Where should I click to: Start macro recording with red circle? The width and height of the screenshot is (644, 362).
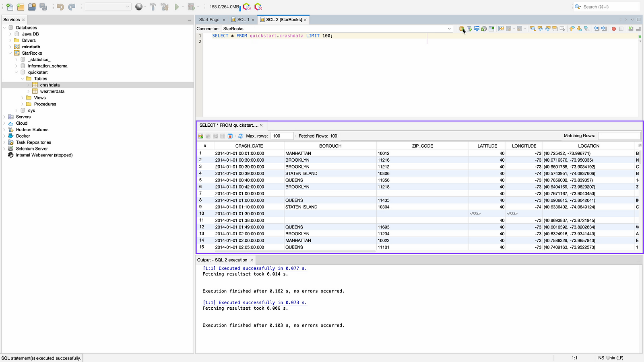[614, 29]
